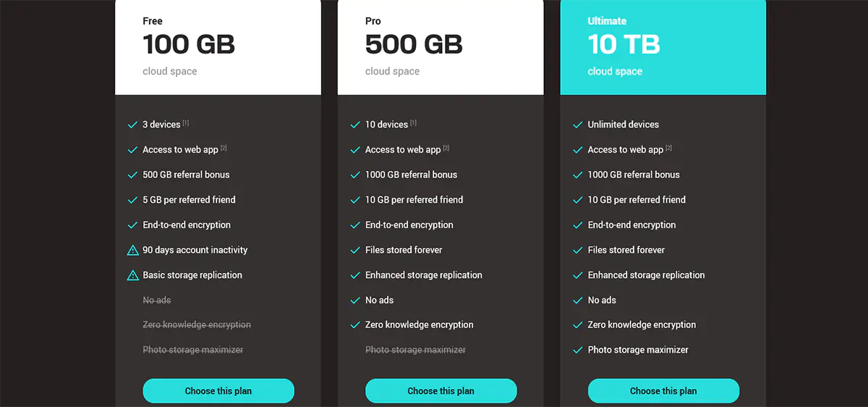
Task: Click checkmark beside Ultimate's Enhanced storage replication
Action: [x=577, y=275]
